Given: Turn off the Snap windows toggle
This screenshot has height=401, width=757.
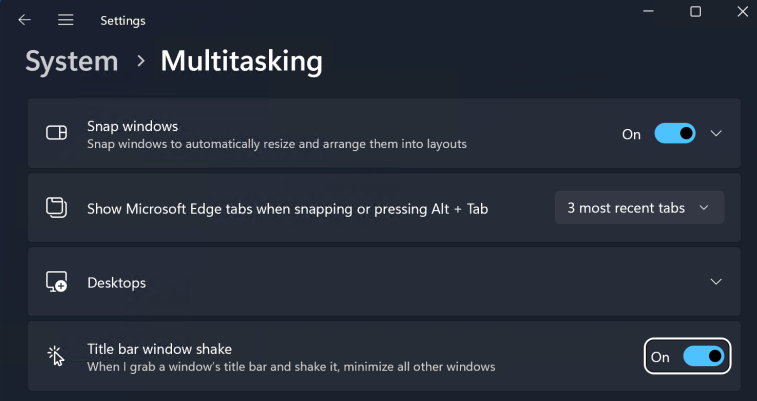Looking at the screenshot, I should (x=675, y=134).
